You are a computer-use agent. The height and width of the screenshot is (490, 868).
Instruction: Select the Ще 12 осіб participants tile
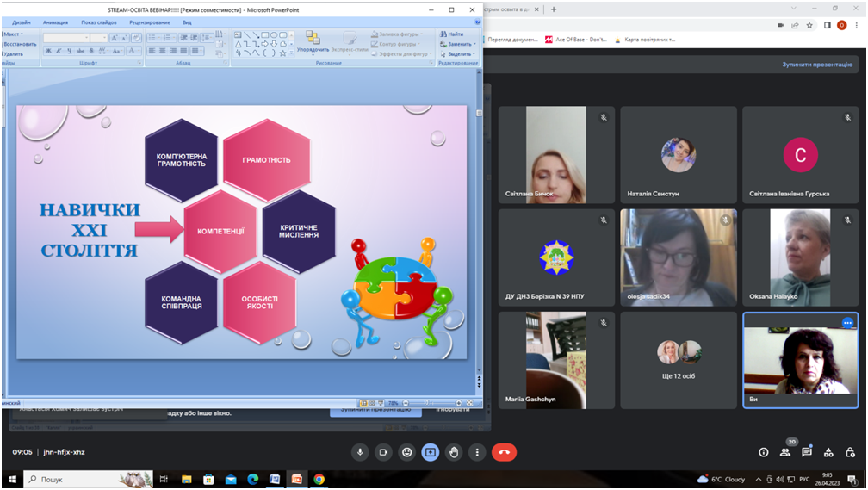[679, 360]
